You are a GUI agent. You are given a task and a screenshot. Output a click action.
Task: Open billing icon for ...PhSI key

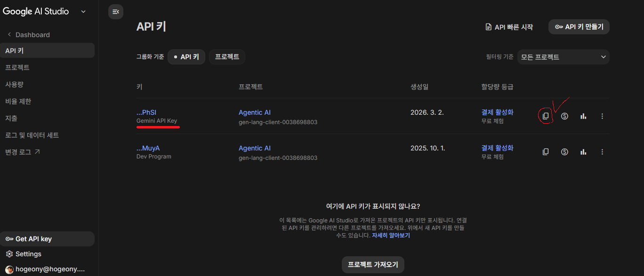564,116
